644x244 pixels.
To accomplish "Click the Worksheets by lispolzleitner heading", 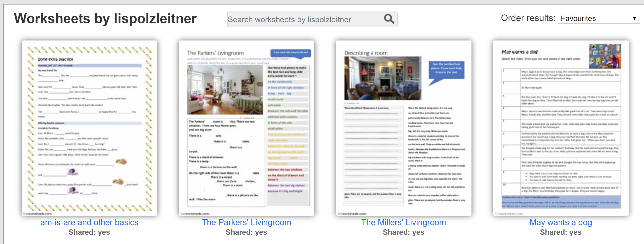I will [x=105, y=19].
